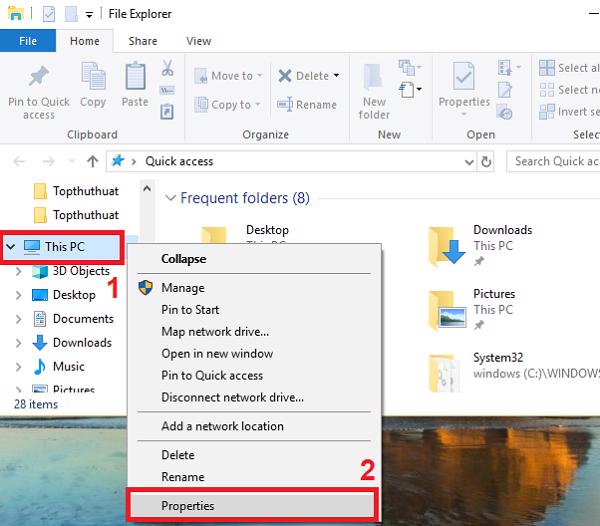Viewport: 600px width, 526px height.
Task: Click the Paste icon in the ribbon
Action: pos(135,78)
